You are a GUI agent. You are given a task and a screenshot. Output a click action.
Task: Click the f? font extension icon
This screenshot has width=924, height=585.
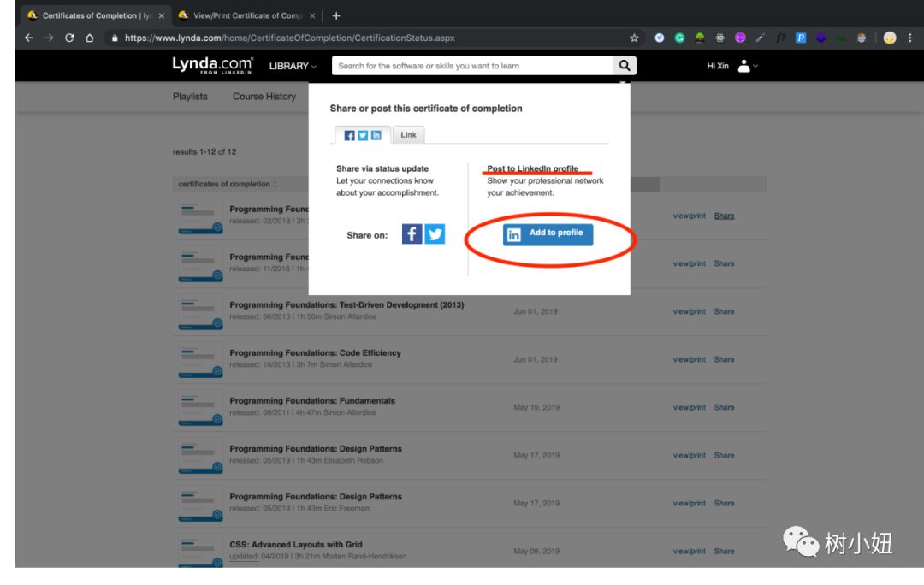[781, 38]
